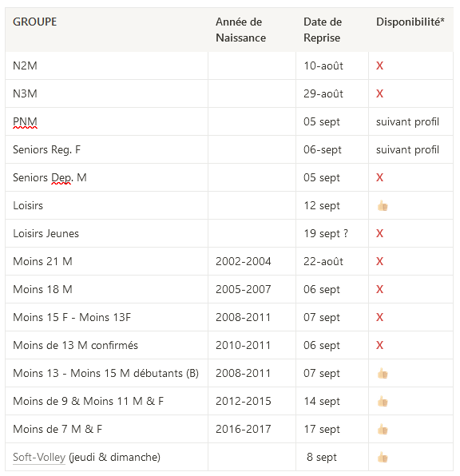This screenshot has height=476, width=460.
Task: Click suivant profil in the PNM row
Action: pyautogui.click(x=407, y=121)
